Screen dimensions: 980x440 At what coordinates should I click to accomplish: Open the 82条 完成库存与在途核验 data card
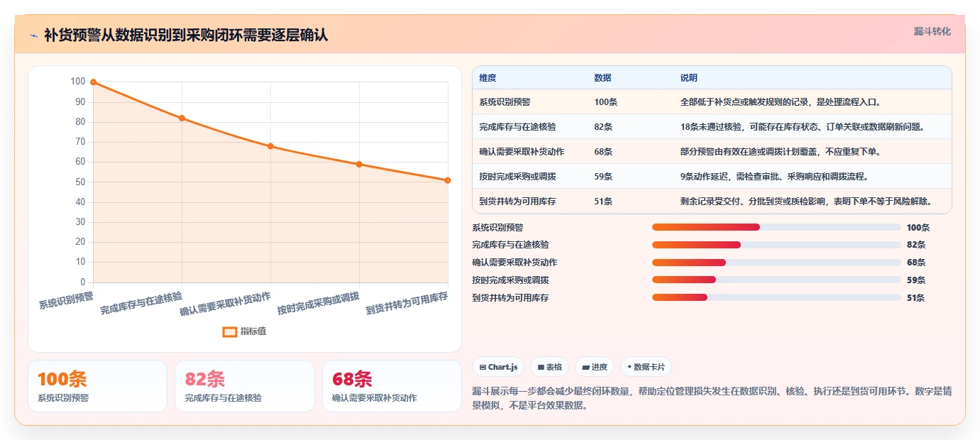click(244, 386)
